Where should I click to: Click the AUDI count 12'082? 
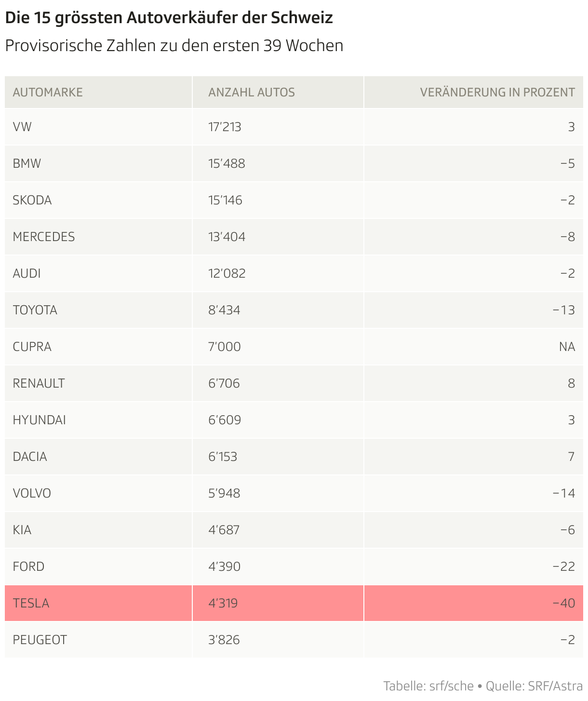pos(227,273)
